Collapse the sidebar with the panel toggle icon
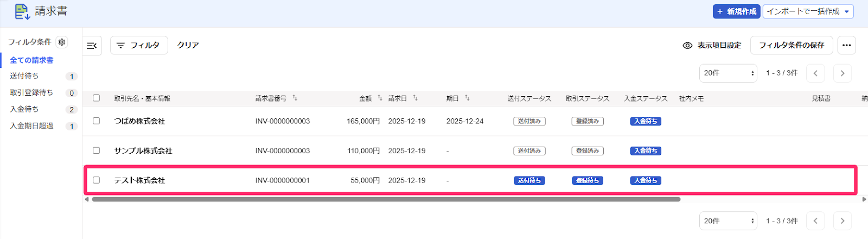This screenshot has height=239, width=868. pos(92,46)
